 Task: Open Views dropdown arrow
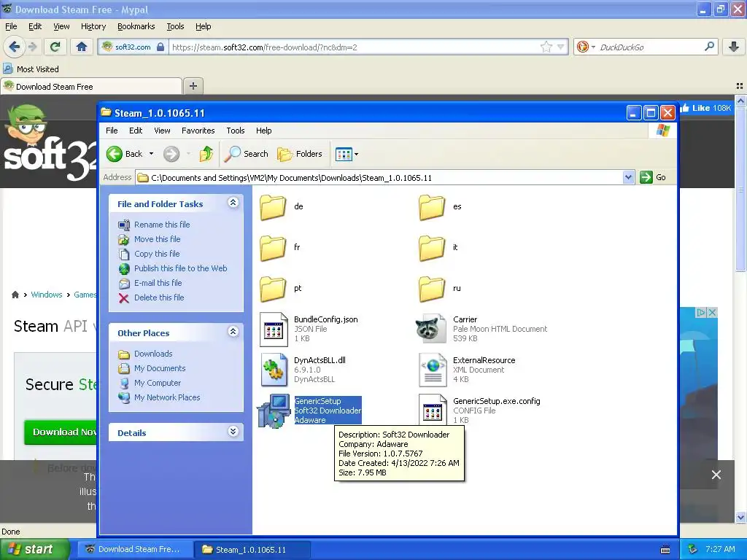356,155
